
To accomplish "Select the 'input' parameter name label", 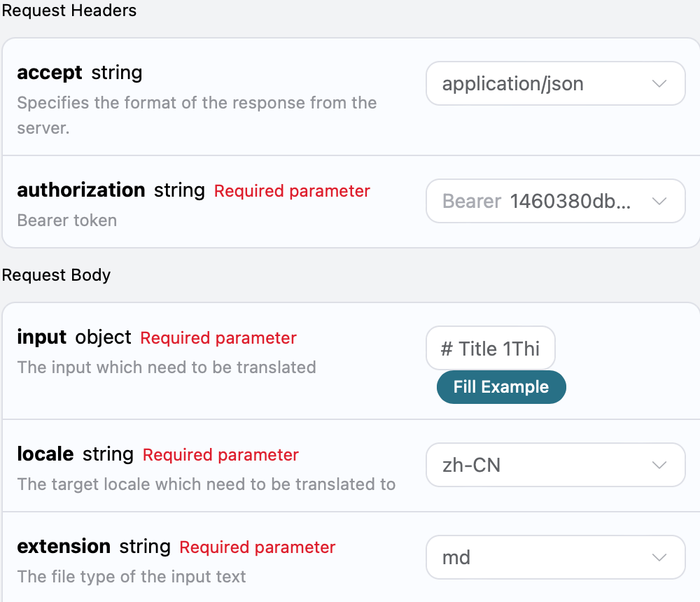I will (41, 337).
